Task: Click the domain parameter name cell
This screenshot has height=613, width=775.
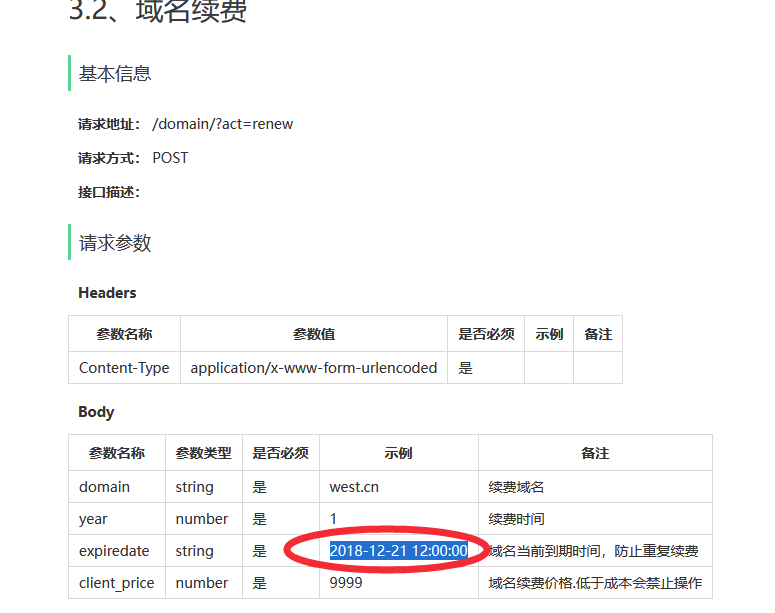Action: pos(105,487)
